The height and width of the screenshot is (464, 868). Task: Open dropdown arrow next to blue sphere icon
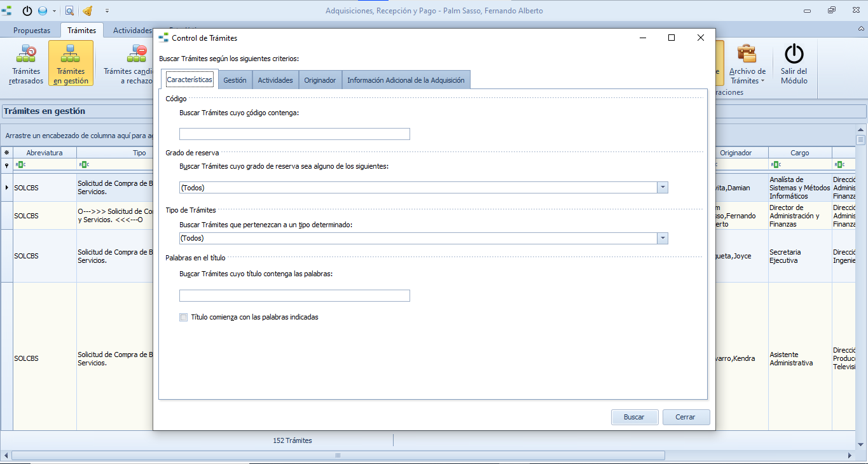pyautogui.click(x=53, y=11)
